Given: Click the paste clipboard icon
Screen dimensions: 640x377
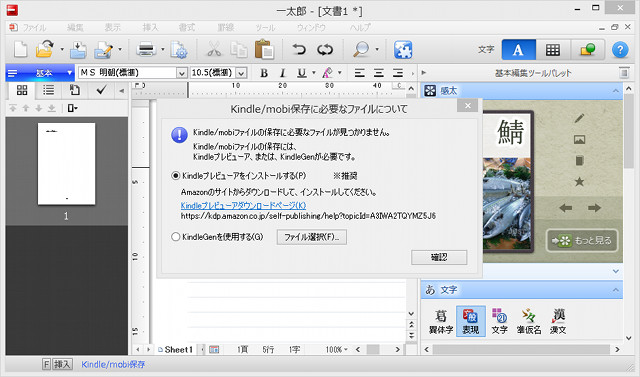Looking at the screenshot, I should point(264,49).
